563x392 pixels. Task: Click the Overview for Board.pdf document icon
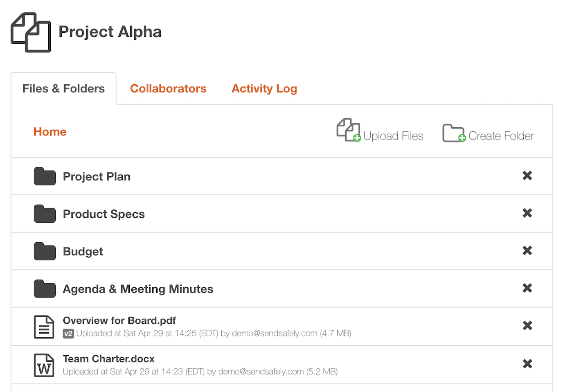(44, 327)
